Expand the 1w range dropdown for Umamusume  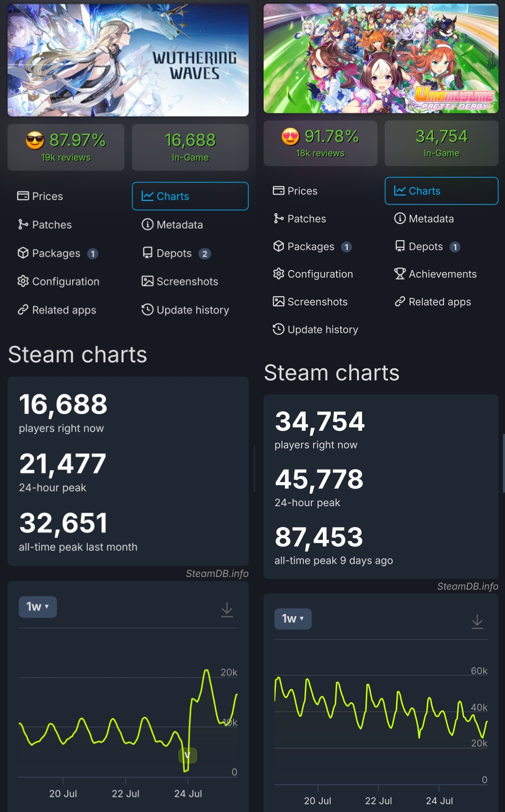(x=293, y=619)
